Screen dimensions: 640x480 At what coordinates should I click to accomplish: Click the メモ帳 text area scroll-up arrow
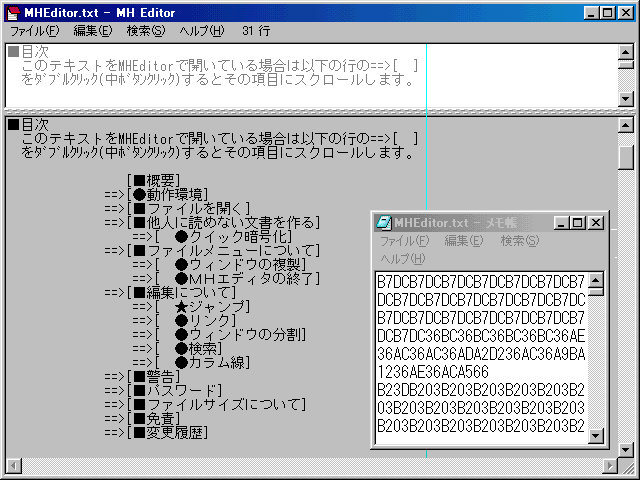point(596,280)
